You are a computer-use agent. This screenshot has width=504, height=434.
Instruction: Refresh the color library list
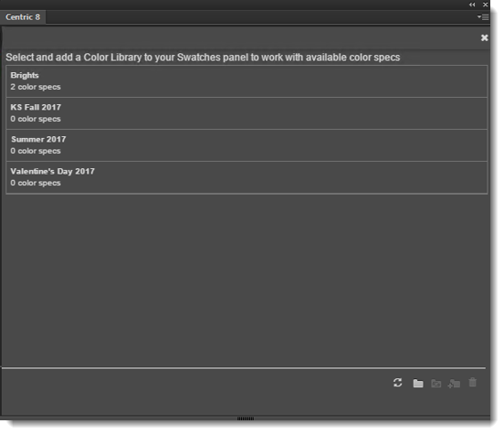point(397,383)
